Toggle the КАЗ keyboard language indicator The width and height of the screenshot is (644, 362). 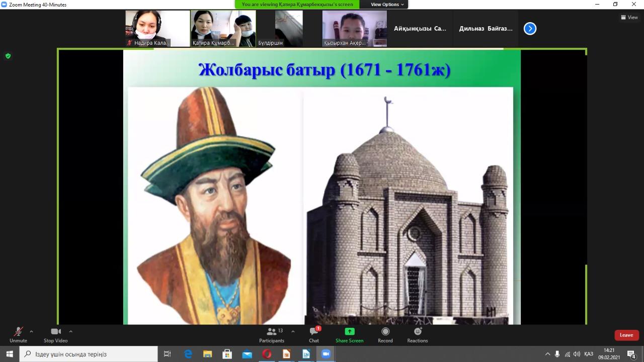point(588,354)
